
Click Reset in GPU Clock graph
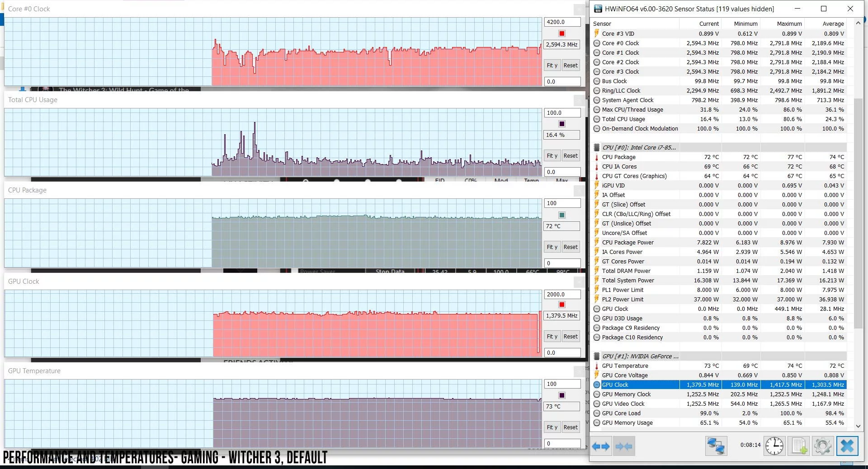tap(571, 336)
